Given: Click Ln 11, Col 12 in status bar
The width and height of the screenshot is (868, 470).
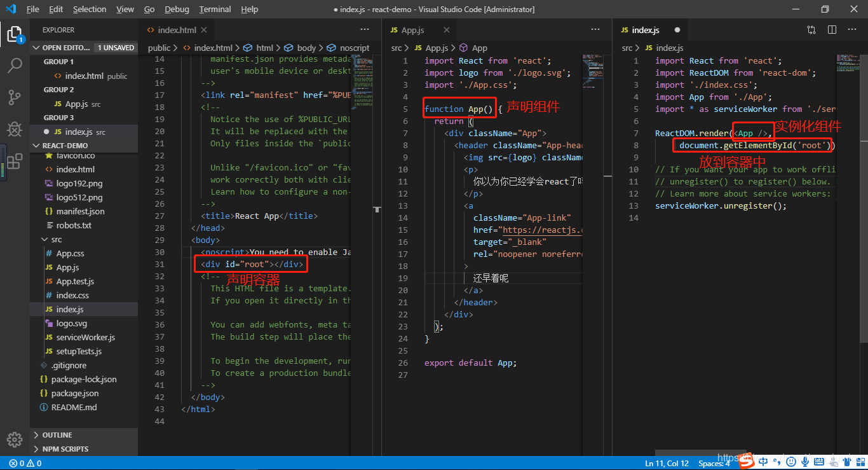Looking at the screenshot, I should point(667,463).
